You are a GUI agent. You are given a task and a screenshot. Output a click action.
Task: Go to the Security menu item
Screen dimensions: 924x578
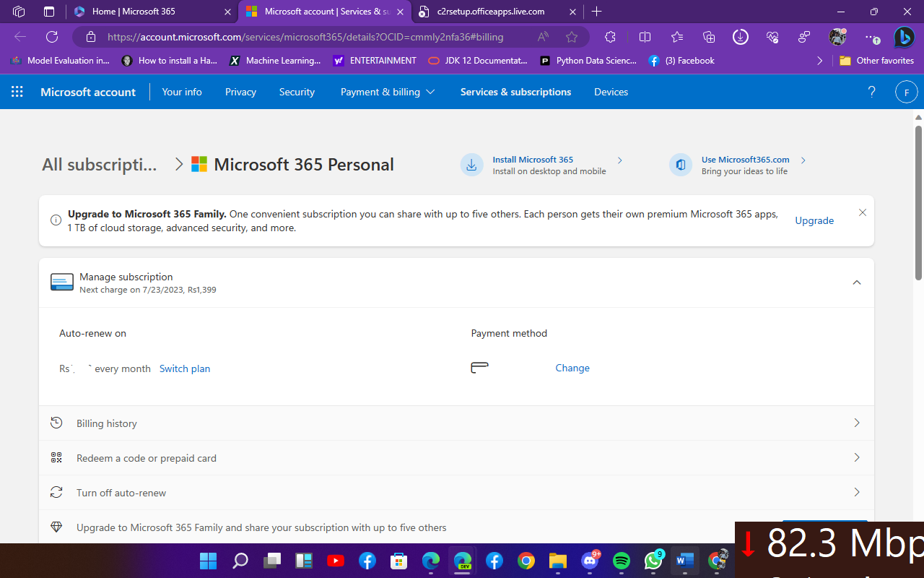pos(297,92)
